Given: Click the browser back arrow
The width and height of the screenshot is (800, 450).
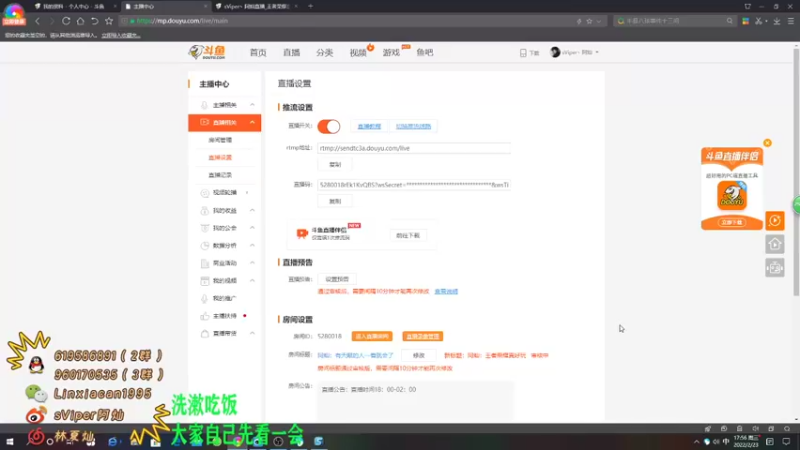Looking at the screenshot, I should tap(37, 21).
